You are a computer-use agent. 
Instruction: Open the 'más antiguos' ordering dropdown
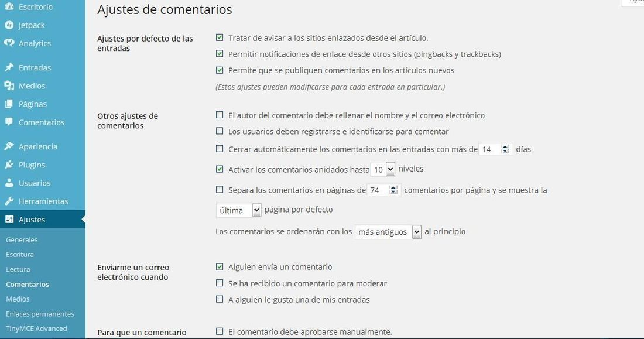(x=388, y=232)
